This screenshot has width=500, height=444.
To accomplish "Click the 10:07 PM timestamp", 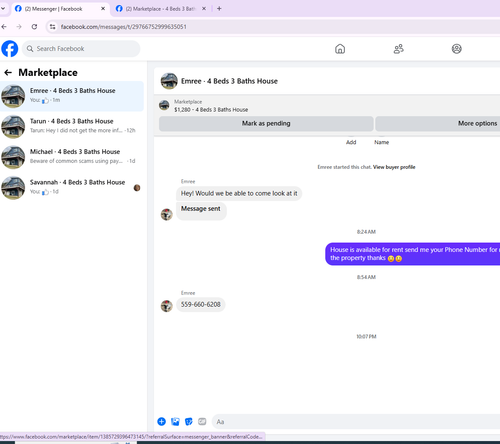I will [x=366, y=336].
